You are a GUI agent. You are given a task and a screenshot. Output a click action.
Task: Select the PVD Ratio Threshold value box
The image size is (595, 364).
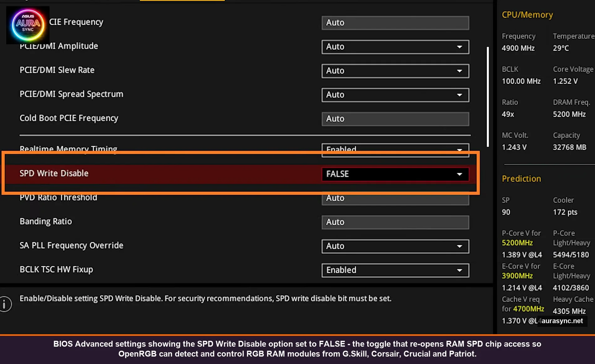click(395, 198)
